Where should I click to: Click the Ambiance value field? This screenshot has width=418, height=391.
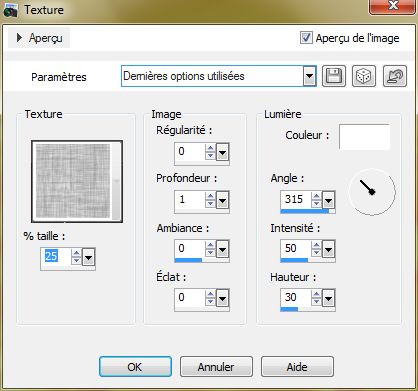pyautogui.click(x=189, y=249)
